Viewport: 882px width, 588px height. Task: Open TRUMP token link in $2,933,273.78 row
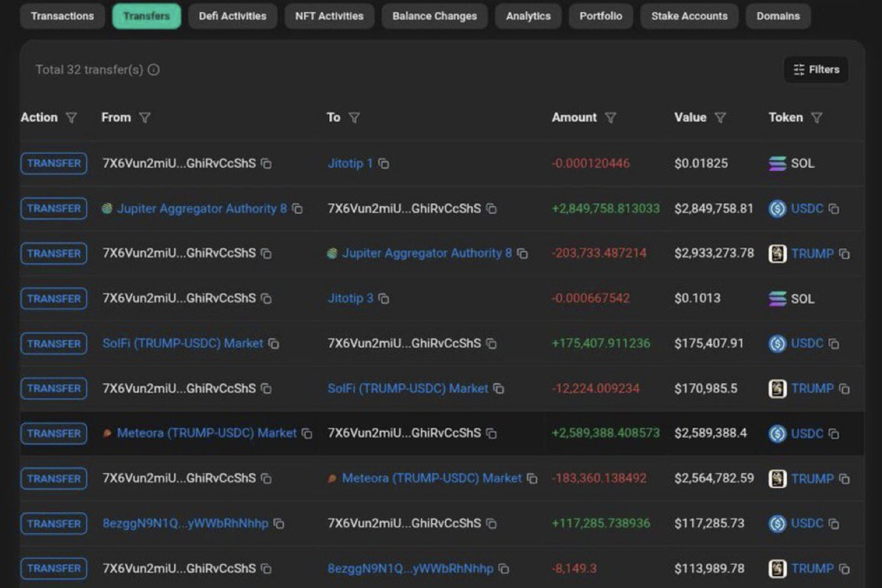click(813, 253)
